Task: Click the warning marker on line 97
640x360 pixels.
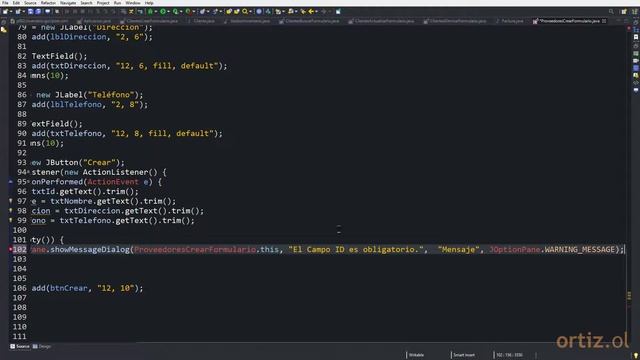Action: (11, 201)
